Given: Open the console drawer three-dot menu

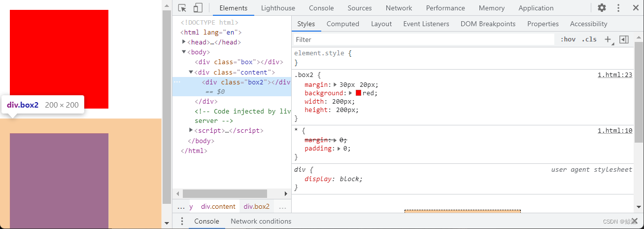Looking at the screenshot, I should (x=182, y=221).
